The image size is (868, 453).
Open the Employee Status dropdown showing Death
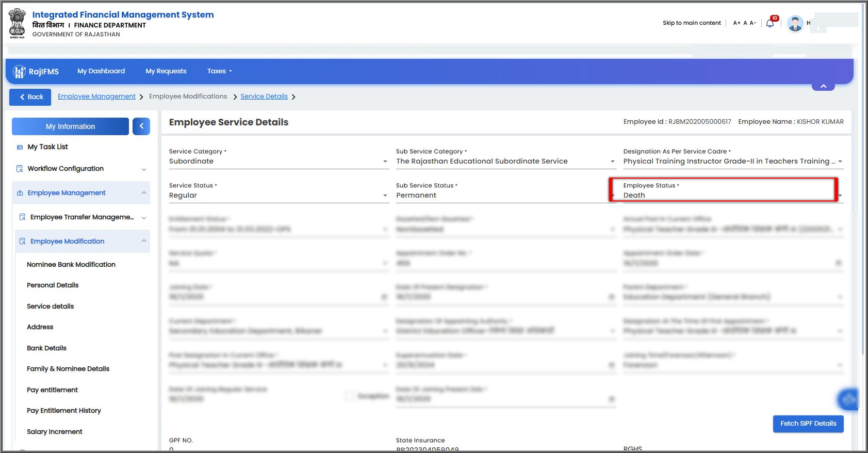click(x=733, y=195)
